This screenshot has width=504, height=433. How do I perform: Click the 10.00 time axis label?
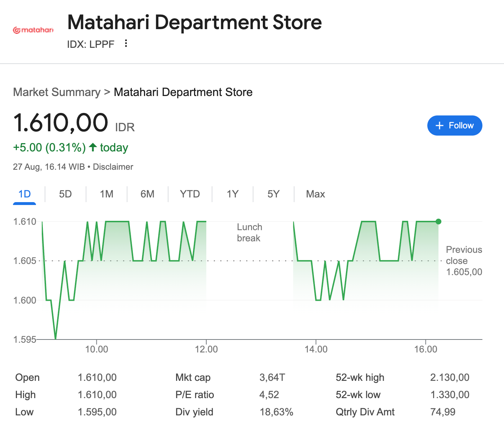point(96,349)
